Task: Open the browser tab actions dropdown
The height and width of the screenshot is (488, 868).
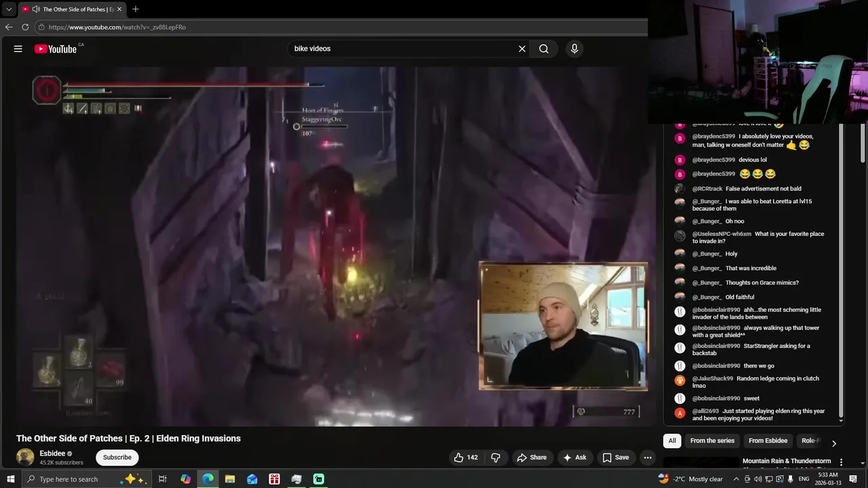Action: 9,9
